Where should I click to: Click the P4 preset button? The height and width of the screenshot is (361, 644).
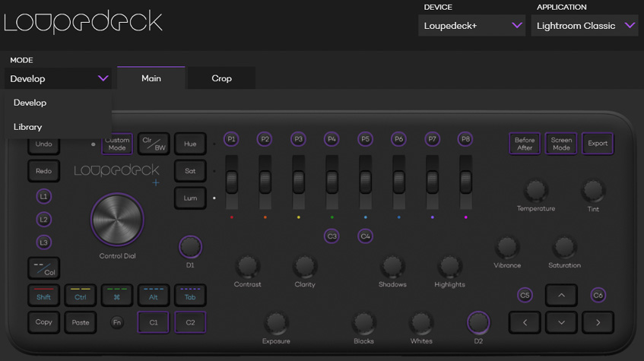tap(332, 139)
